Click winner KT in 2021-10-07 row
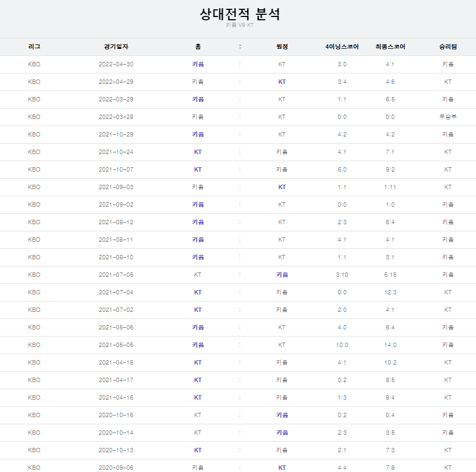Screen dimensions: 476x472 pos(448,170)
